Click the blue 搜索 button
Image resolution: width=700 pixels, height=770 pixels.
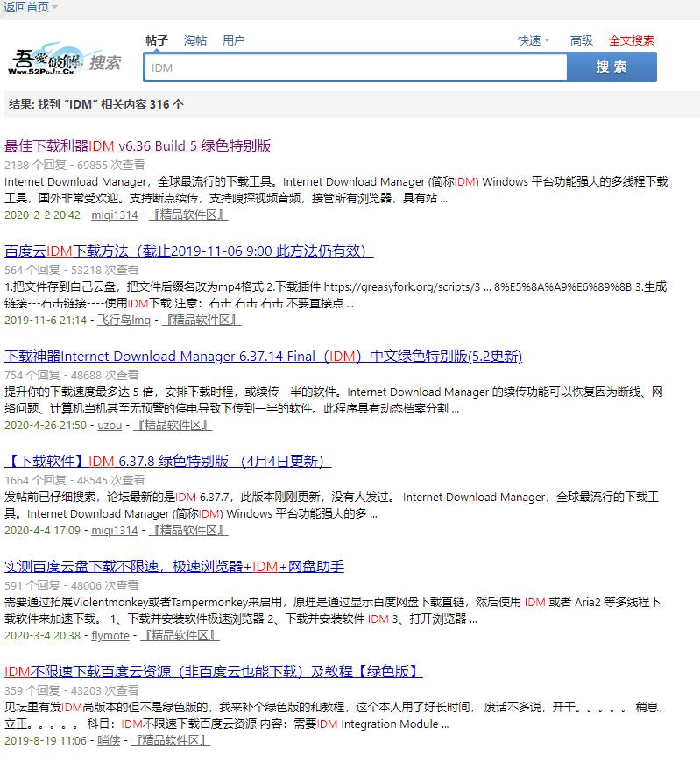tap(612, 67)
